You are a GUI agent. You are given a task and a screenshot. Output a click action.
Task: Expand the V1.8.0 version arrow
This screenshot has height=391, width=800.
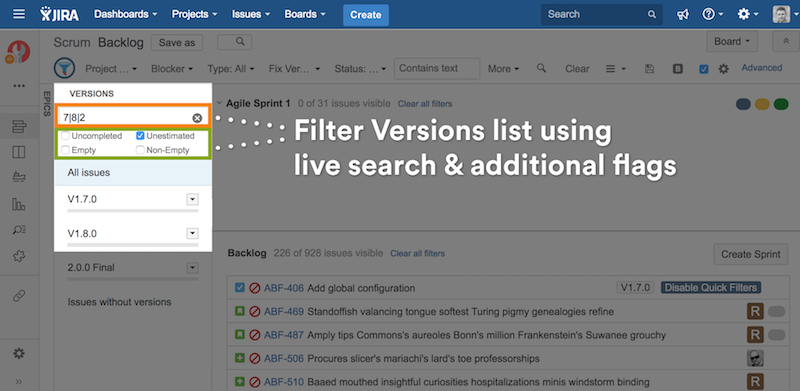pos(192,233)
